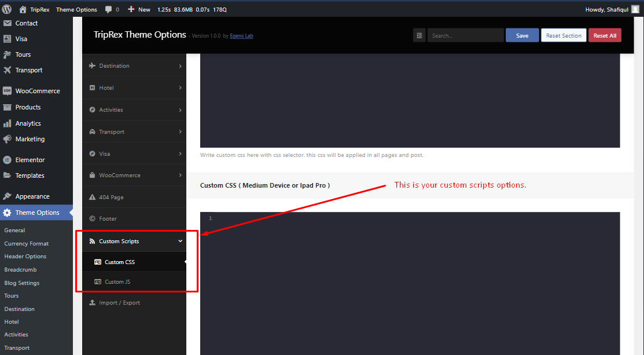The width and height of the screenshot is (644, 355).
Task: Open Tours link in Theme Options submenu
Action: 12,295
